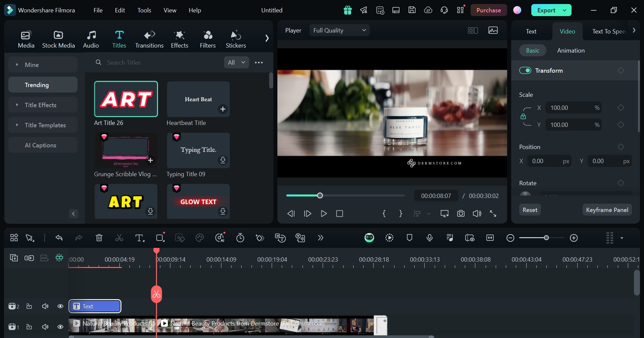Expand the Title Effects category
The height and width of the screenshot is (338, 644).
coord(43,105)
